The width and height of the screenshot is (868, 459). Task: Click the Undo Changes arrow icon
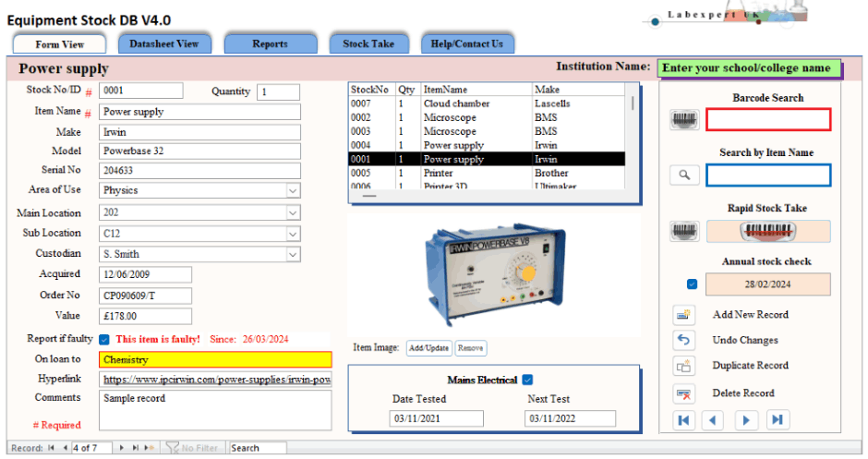[x=683, y=340]
